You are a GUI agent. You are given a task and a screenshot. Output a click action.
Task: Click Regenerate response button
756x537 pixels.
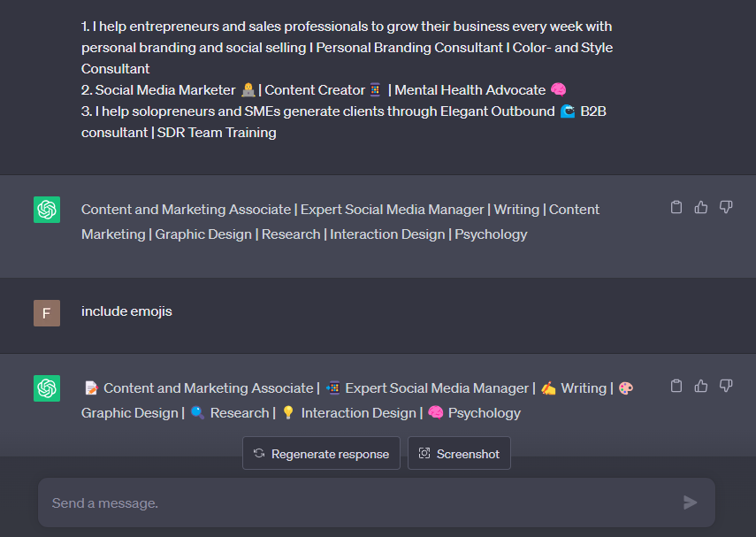(321, 454)
